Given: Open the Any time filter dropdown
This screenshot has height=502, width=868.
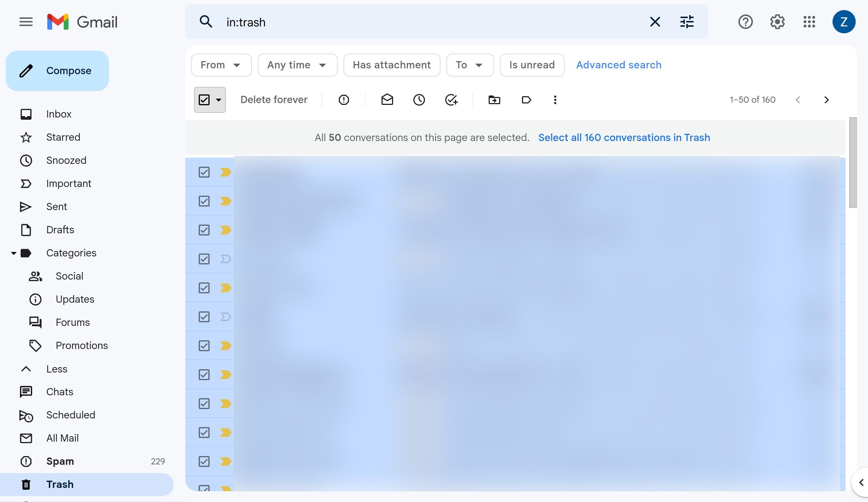Looking at the screenshot, I should coord(297,65).
